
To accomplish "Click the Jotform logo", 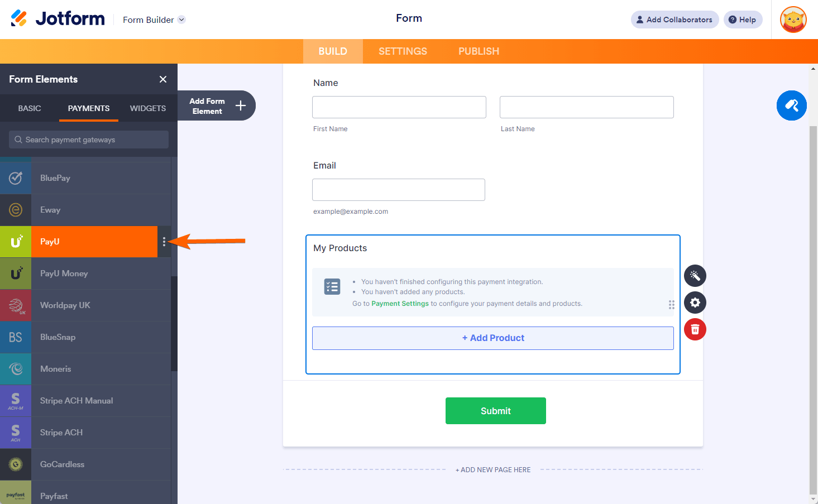I will (58, 19).
